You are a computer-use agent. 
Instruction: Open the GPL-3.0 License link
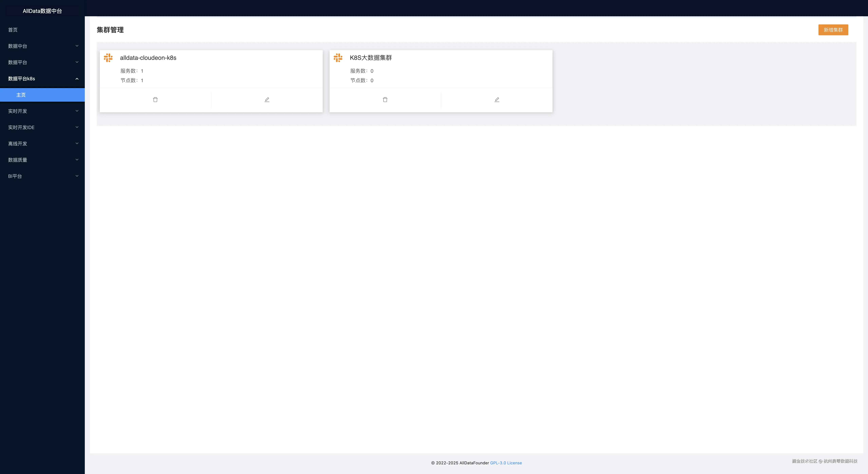(506, 463)
